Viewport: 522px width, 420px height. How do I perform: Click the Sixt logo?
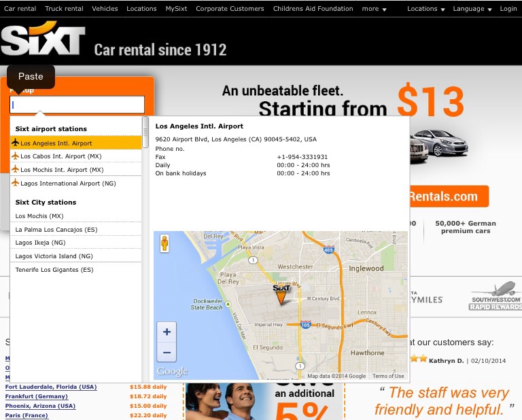[x=43, y=38]
